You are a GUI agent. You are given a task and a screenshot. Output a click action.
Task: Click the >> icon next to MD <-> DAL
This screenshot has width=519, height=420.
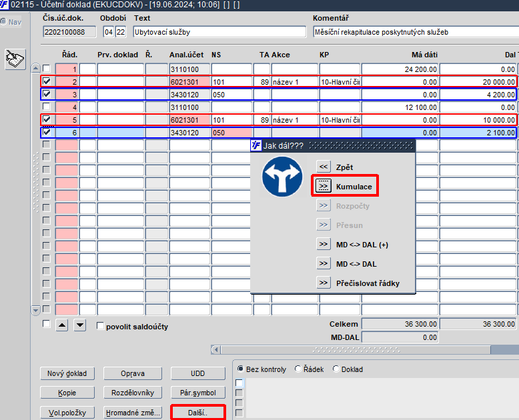(324, 263)
